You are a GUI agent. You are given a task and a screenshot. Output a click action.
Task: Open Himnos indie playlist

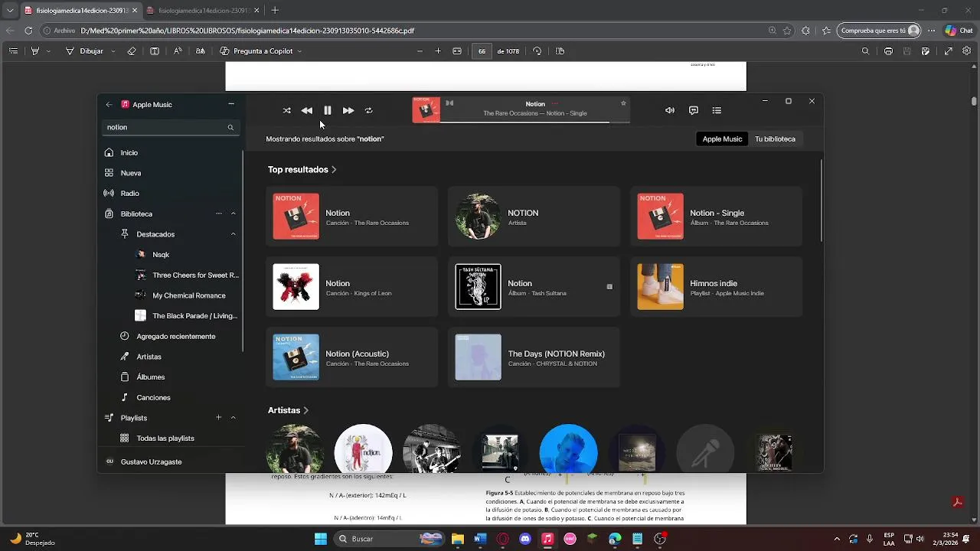coord(716,287)
